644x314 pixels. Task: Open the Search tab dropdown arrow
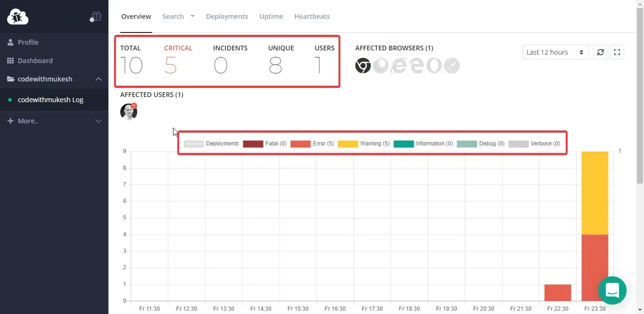pos(192,16)
